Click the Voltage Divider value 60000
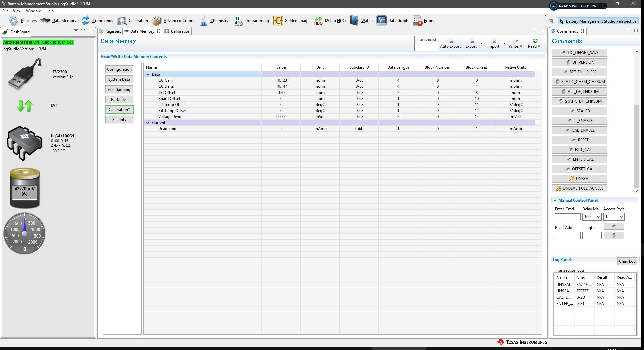644x350 pixels. 281,117
